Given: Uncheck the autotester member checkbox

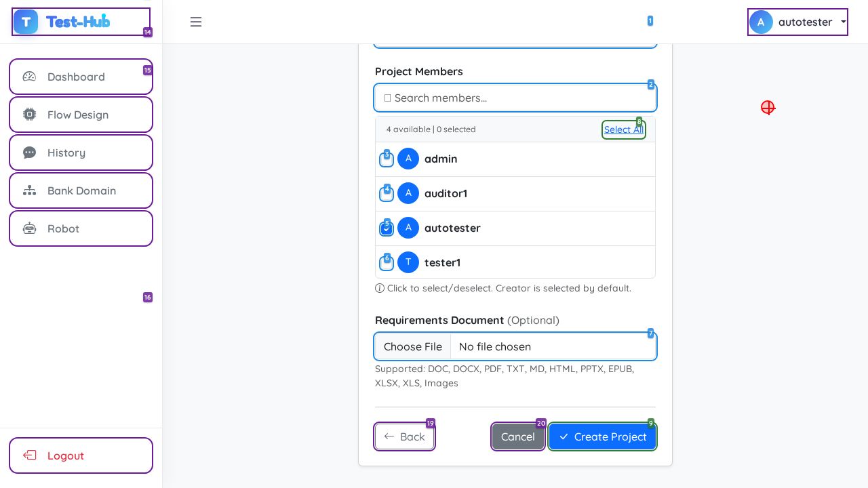Looking at the screenshot, I should click(387, 229).
